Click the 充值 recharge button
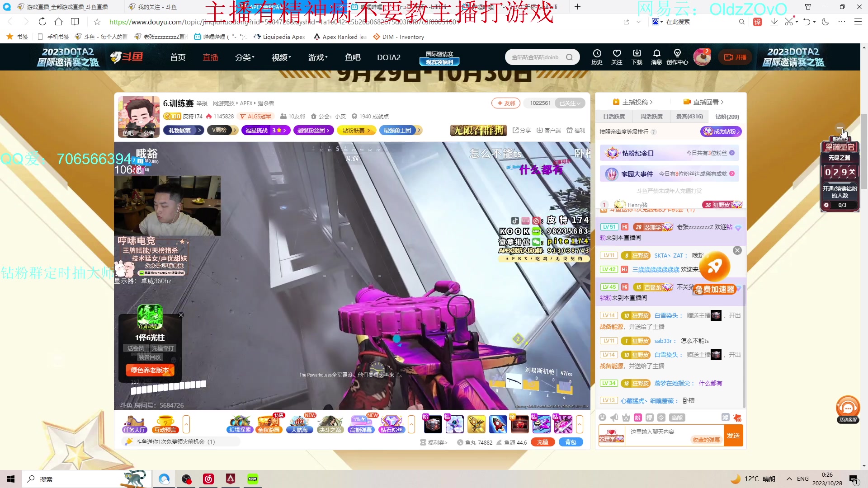Viewport: 868px width, 488px height. click(x=543, y=442)
